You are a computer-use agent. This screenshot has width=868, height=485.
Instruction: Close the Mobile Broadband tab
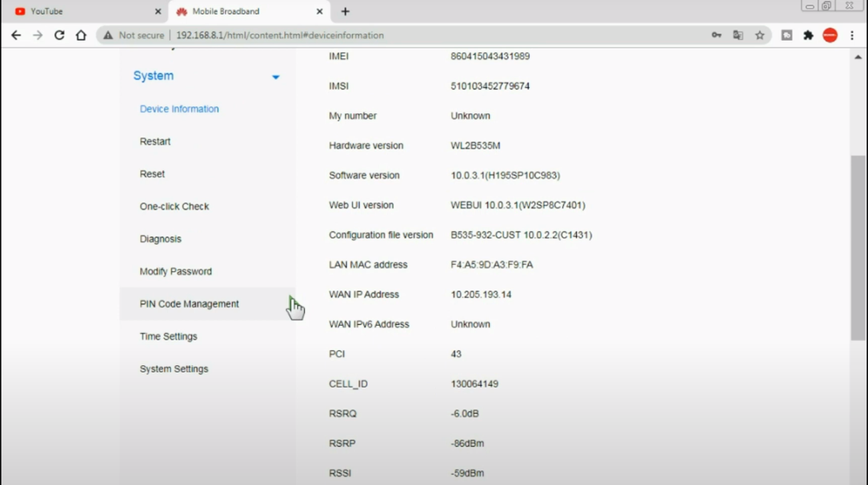pyautogui.click(x=320, y=11)
